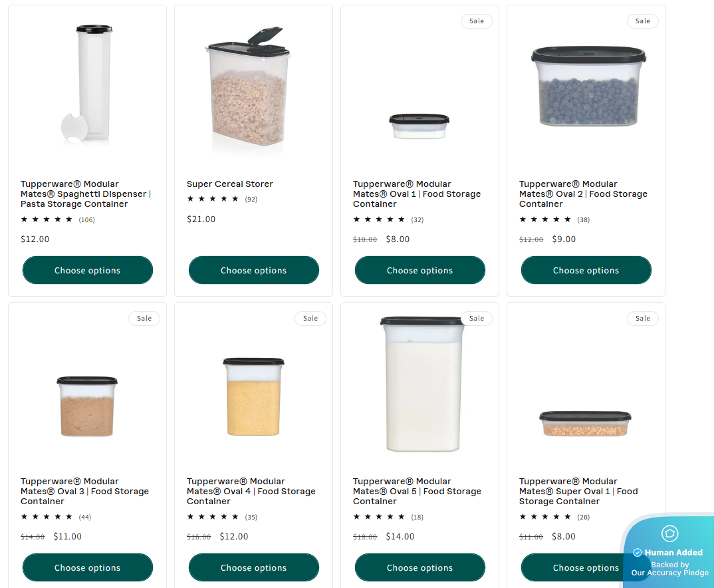This screenshot has height=588, width=714.
Task: Open the Modular Mates Oval 4 title link
Action: tap(251, 492)
